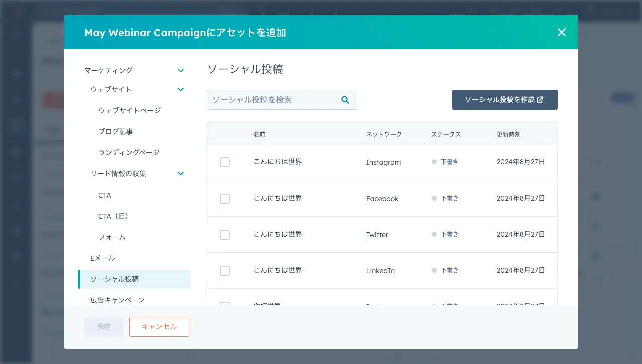Focus the ソーシャル投稿を検索 search field
Screen dimensions: 642x364
pos(282,100)
